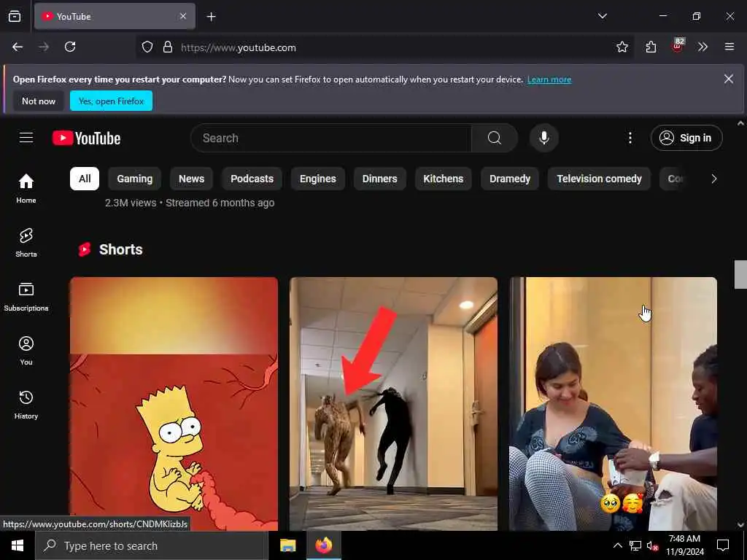
Task: Open the You section in sidebar
Action: click(26, 351)
